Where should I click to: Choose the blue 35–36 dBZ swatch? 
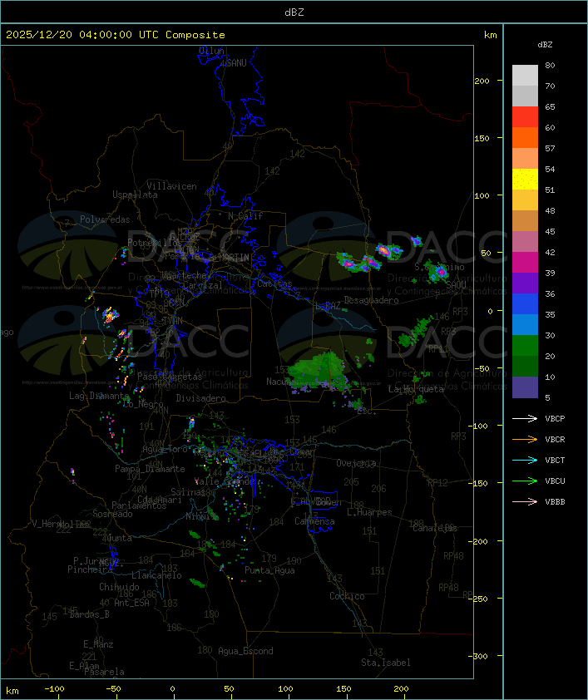click(x=525, y=304)
